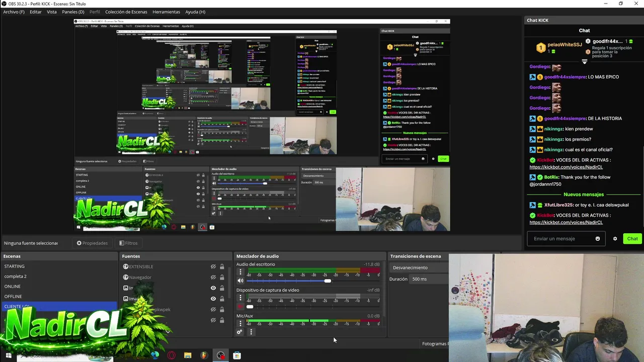Click the Nuevos mensajes divider label
Screen dimensions: 644x362
[584, 195]
